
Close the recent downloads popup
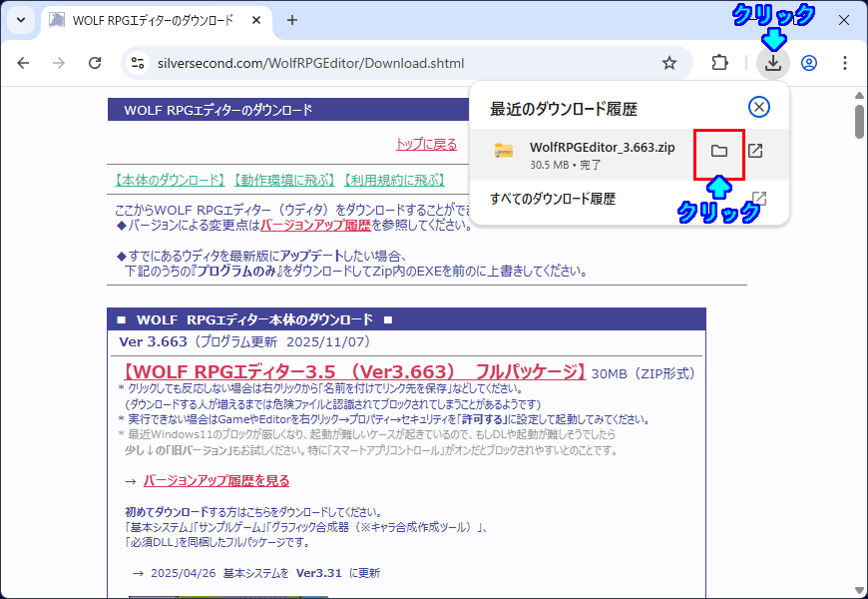point(759,108)
